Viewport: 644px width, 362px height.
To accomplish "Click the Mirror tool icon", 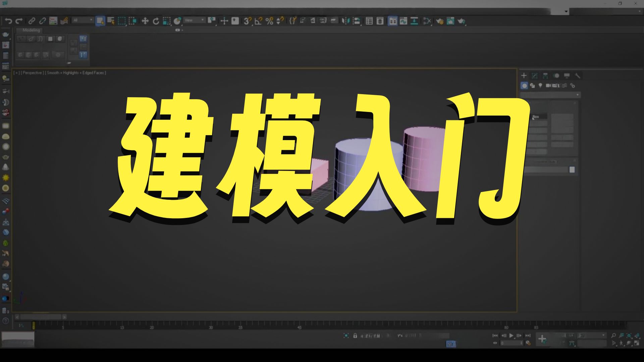I will [345, 21].
